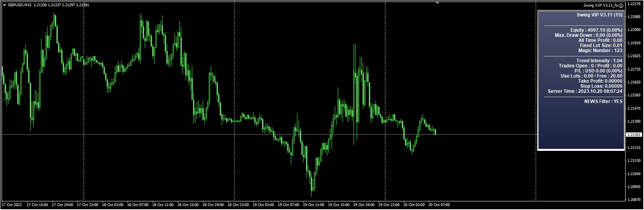Click the 1.21130 price scale label
Image resolution: width=644 pixels, height=210 pixels.
tap(634, 161)
